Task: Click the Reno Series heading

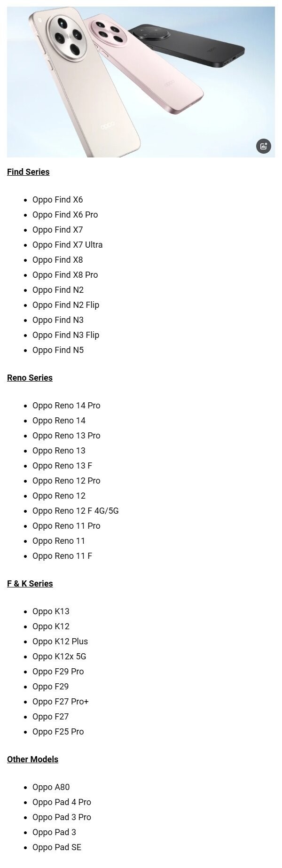Action: [x=30, y=378]
